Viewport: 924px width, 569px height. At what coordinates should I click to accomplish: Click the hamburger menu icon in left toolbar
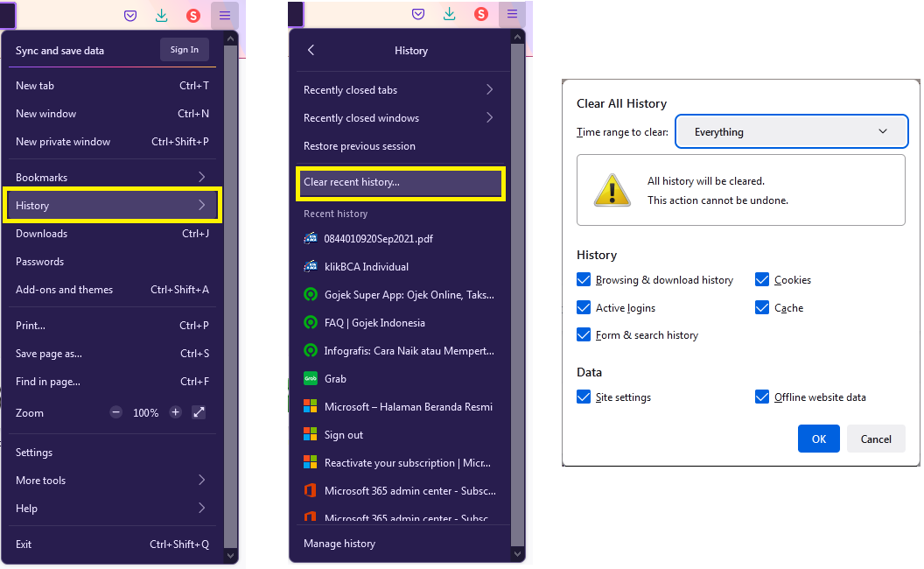(225, 16)
